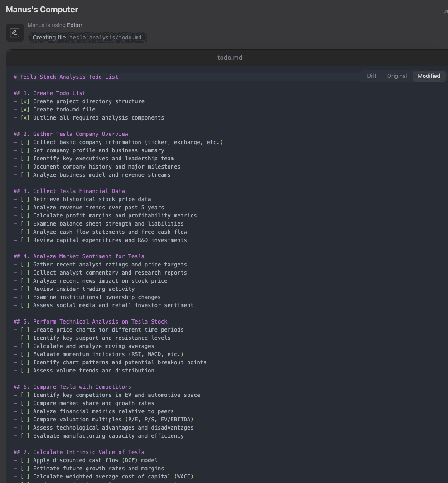Click line Identify key support and resistance levels
This screenshot has height=483, width=448.
click(x=101, y=338)
